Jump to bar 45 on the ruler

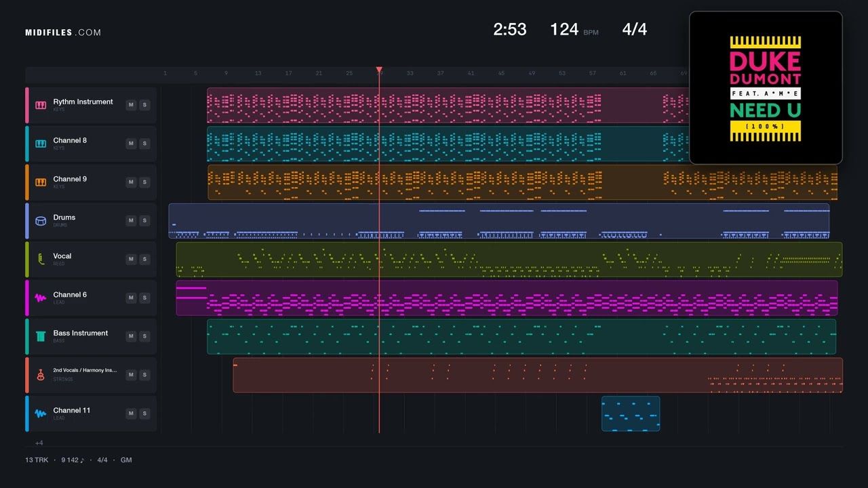[x=501, y=73]
